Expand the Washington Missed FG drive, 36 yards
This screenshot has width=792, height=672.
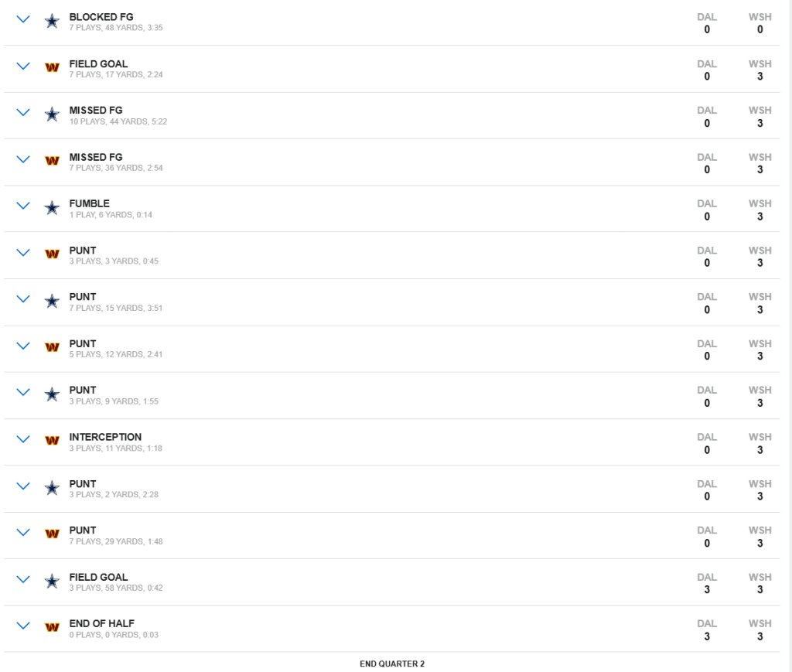tap(23, 159)
